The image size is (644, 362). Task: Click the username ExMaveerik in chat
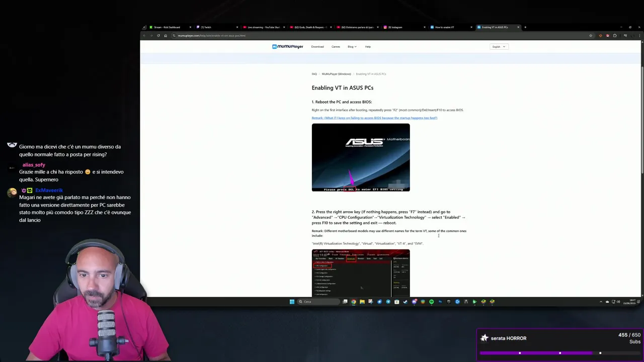49,191
